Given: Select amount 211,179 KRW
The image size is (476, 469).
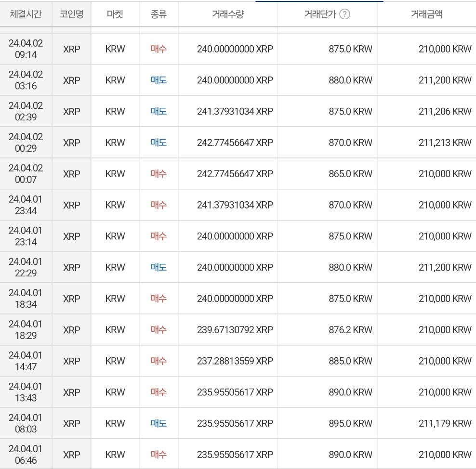Looking at the screenshot, I should coord(445,423).
